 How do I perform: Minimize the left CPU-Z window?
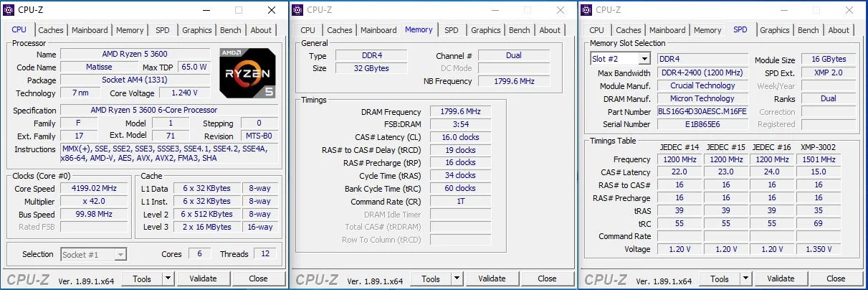pos(206,10)
